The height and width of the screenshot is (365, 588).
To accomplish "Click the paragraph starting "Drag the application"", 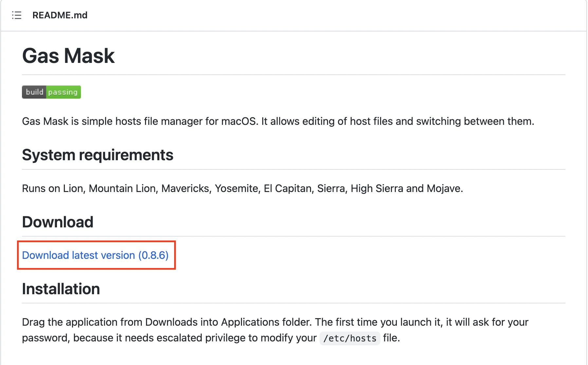I will (275, 330).
